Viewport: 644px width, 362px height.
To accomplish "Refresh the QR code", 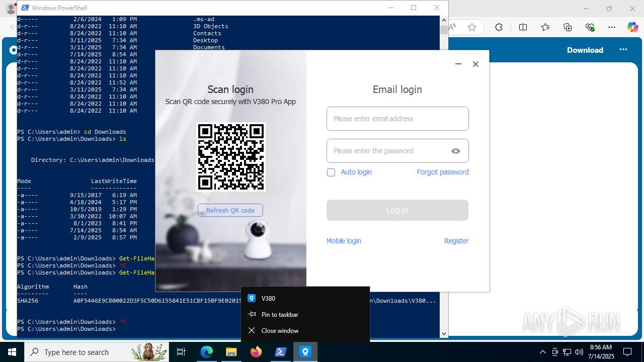I will 230,210.
